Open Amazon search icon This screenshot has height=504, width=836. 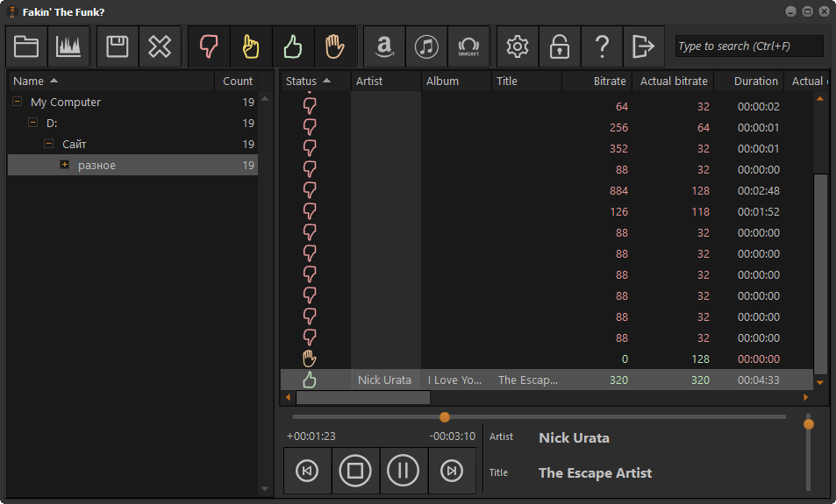click(x=384, y=46)
